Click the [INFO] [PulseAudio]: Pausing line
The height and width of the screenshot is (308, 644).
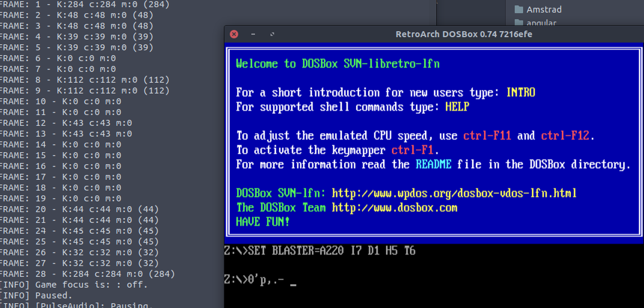coord(77,305)
